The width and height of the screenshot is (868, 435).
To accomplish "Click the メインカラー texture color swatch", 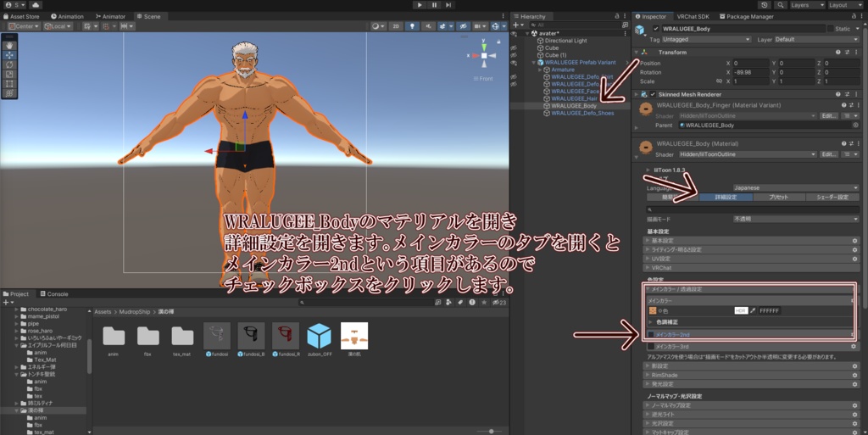I will 652,311.
